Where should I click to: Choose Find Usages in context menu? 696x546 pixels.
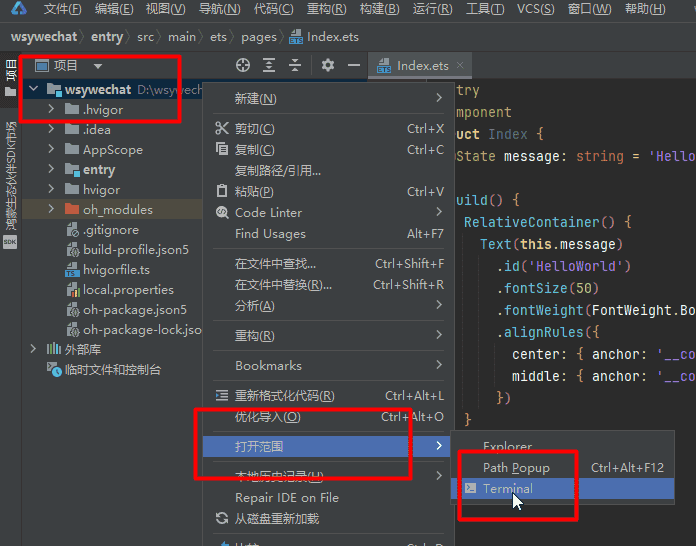[328, 233]
